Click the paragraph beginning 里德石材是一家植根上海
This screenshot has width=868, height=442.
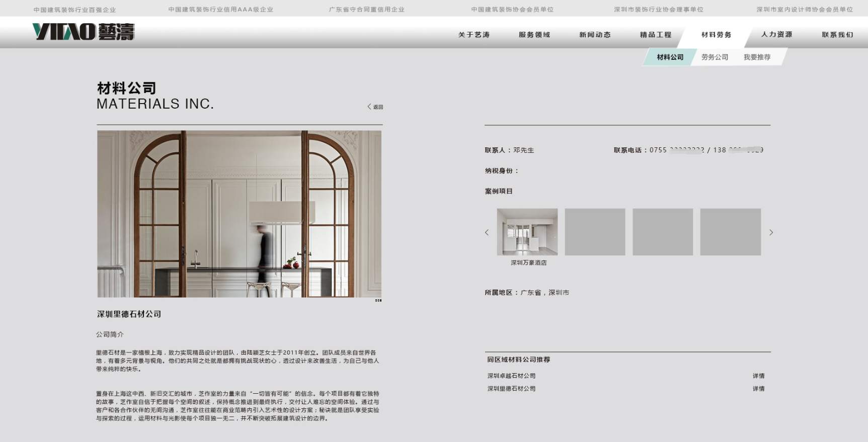click(238, 361)
